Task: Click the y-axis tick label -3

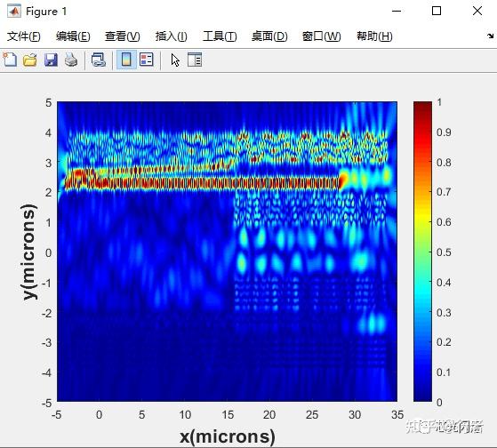Action: pos(46,342)
